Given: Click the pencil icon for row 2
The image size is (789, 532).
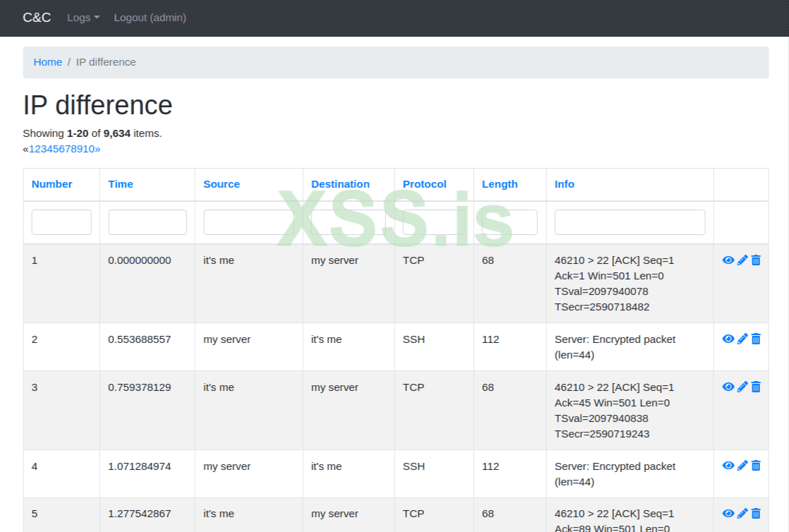Looking at the screenshot, I should click(742, 339).
